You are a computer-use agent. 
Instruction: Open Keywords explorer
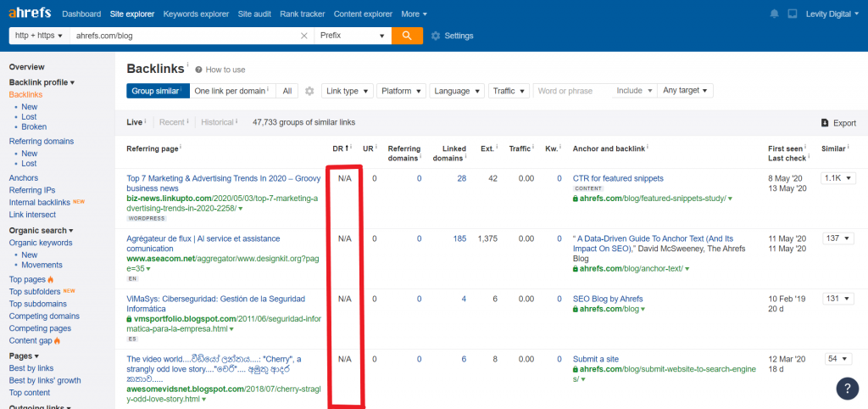tap(196, 14)
